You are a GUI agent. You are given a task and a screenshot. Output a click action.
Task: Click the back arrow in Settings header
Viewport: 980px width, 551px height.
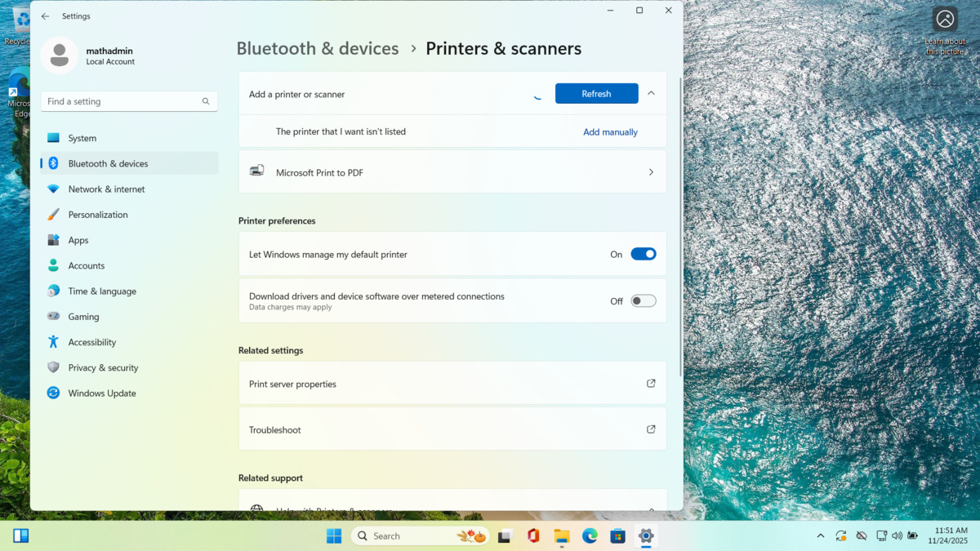coord(46,16)
